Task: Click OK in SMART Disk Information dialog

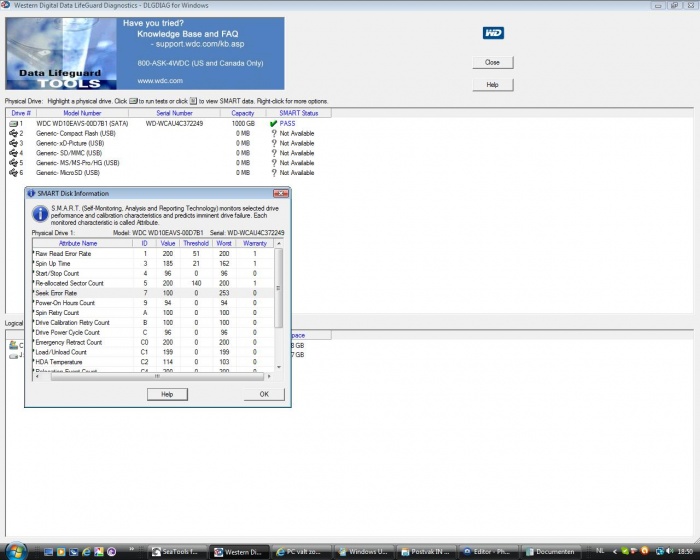Action: click(x=264, y=394)
